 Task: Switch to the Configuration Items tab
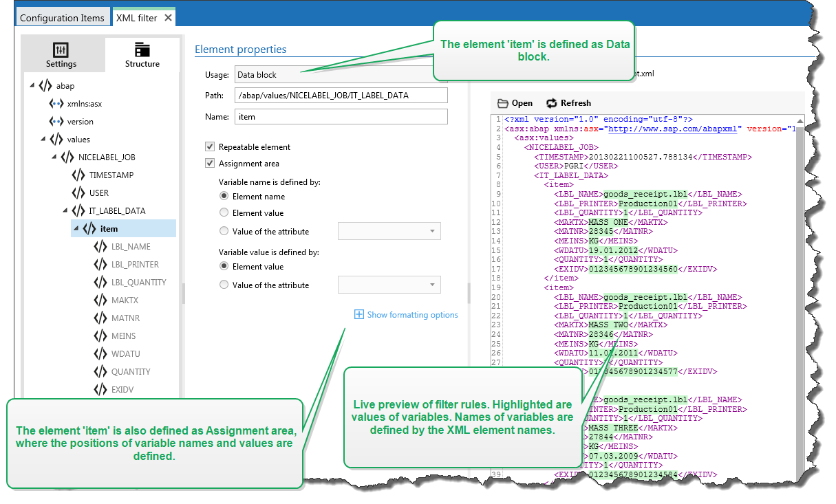(63, 16)
